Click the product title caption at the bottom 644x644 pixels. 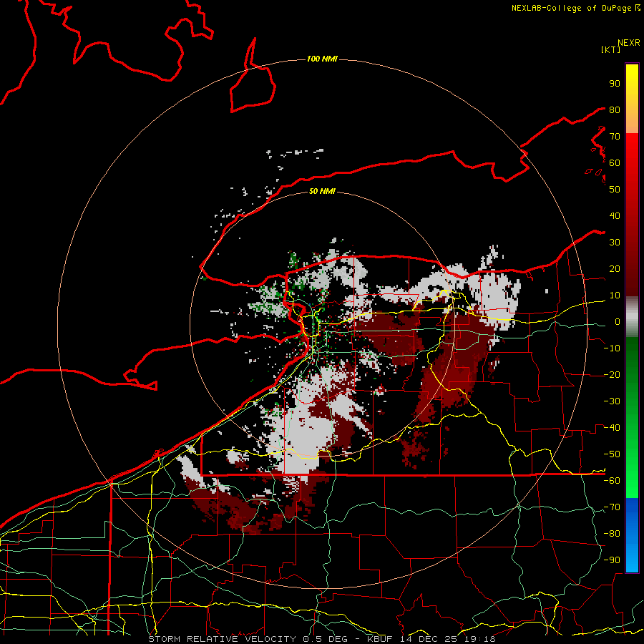[x=322, y=639]
